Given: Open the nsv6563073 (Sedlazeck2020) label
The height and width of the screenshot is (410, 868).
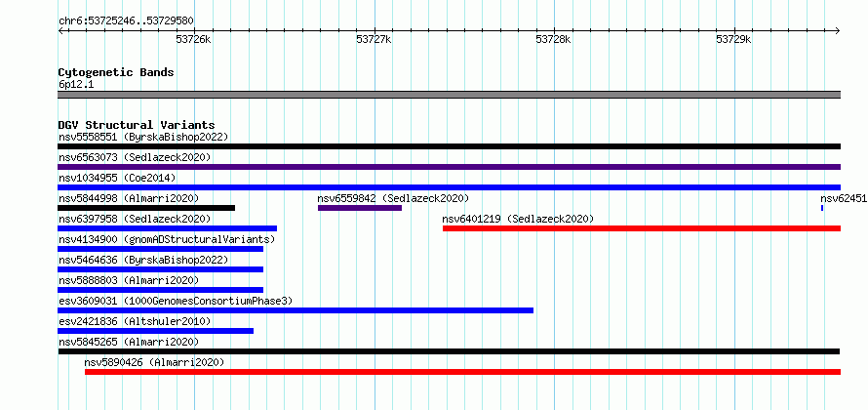Looking at the screenshot, I should 135,157.
